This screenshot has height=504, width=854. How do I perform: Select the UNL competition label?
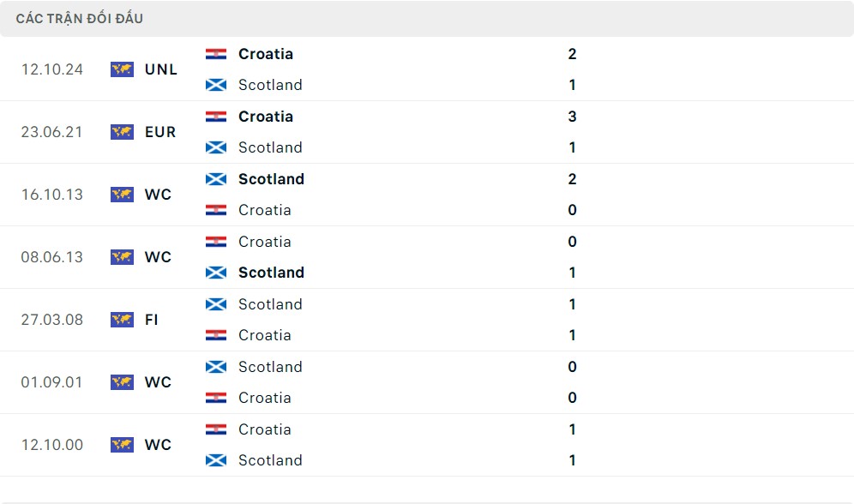click(161, 69)
